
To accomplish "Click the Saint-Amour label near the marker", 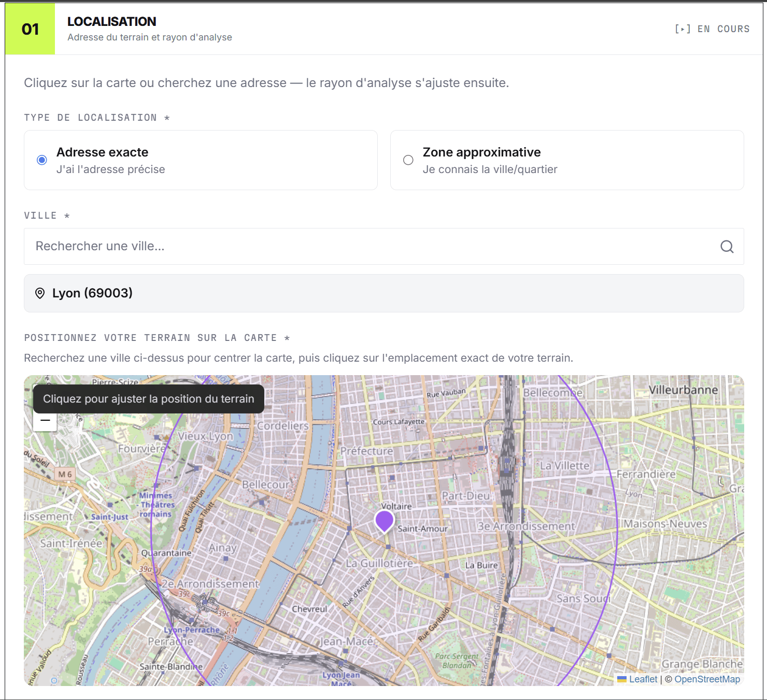I will tap(422, 529).
